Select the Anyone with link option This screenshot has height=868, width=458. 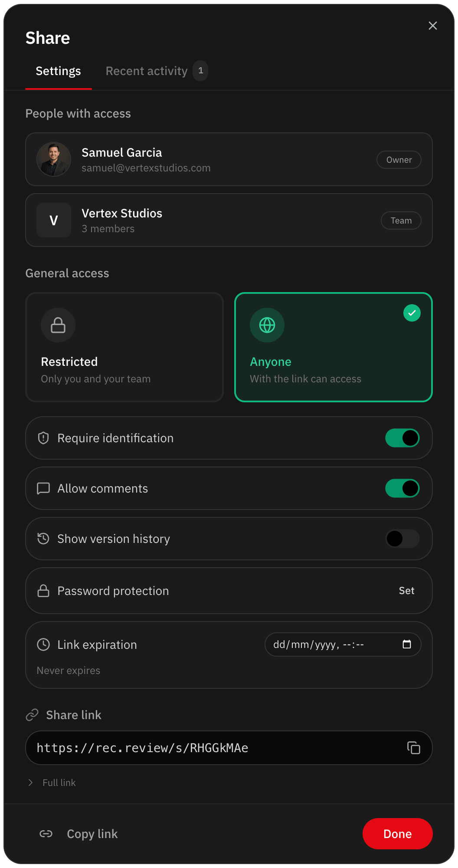tap(334, 347)
